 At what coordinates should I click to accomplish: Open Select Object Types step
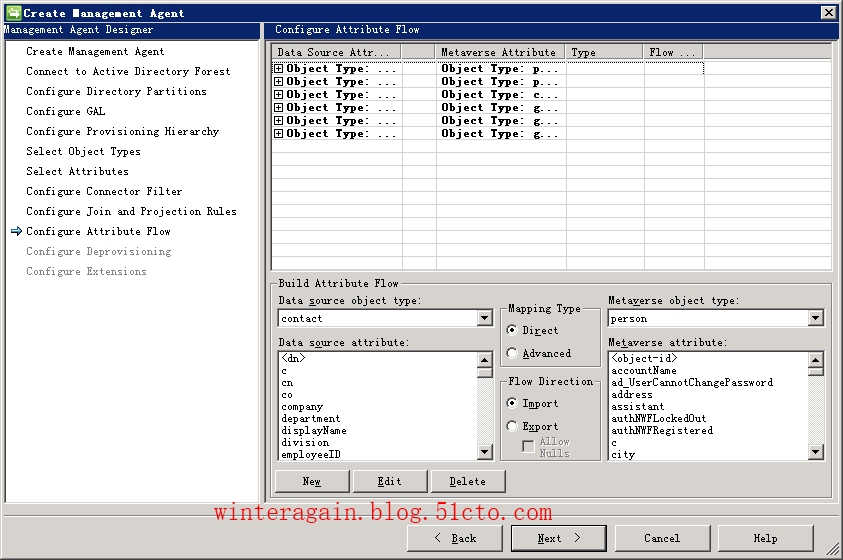pos(83,152)
